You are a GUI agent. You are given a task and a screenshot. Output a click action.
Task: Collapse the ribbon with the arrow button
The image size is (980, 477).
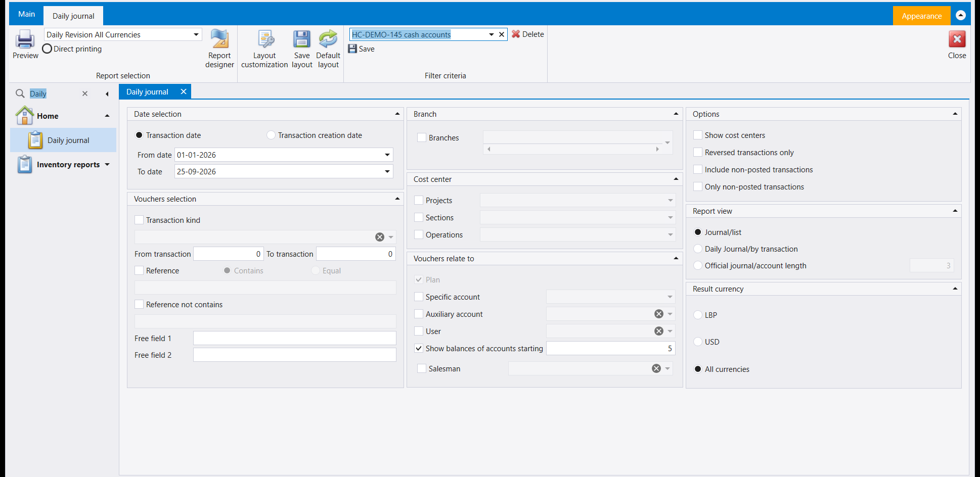point(961,15)
